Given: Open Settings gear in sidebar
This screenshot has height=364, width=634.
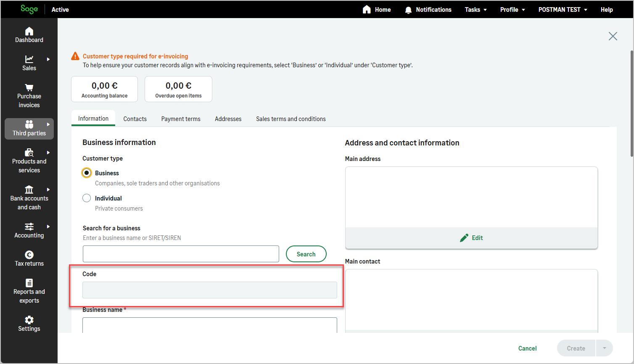Looking at the screenshot, I should point(29,320).
